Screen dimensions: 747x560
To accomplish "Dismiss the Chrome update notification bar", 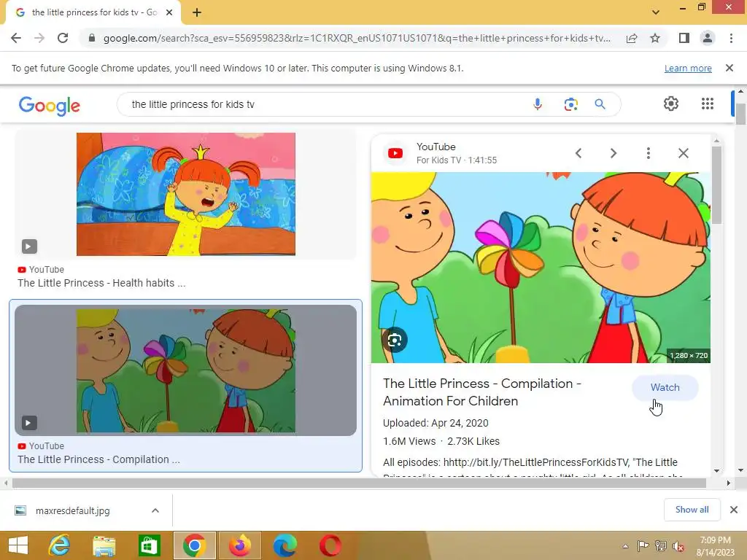I will pos(729,68).
